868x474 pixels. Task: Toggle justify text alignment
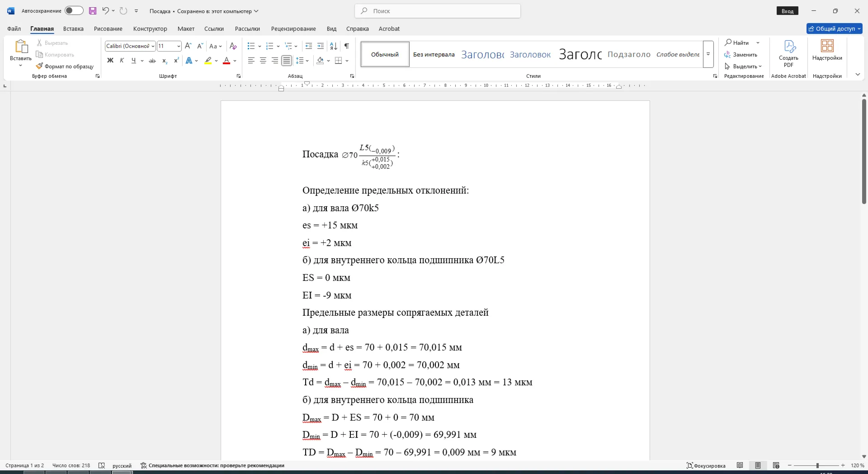click(287, 61)
